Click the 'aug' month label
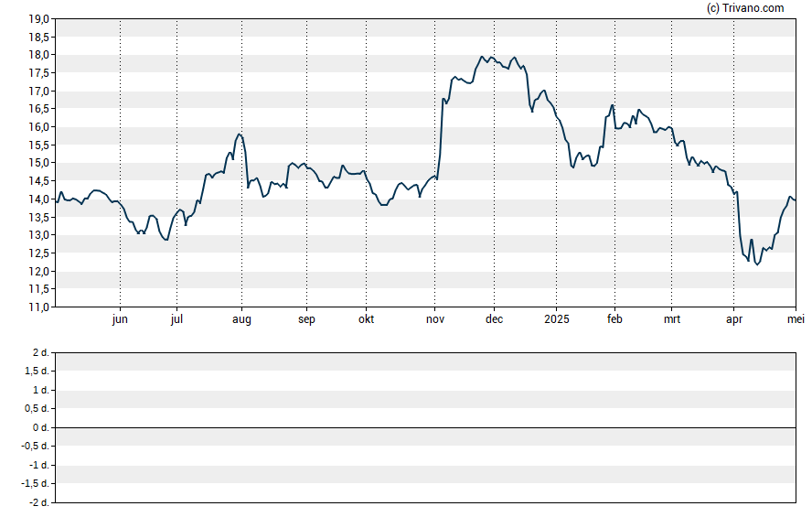Image resolution: width=812 pixels, height=517 pixels. [241, 319]
